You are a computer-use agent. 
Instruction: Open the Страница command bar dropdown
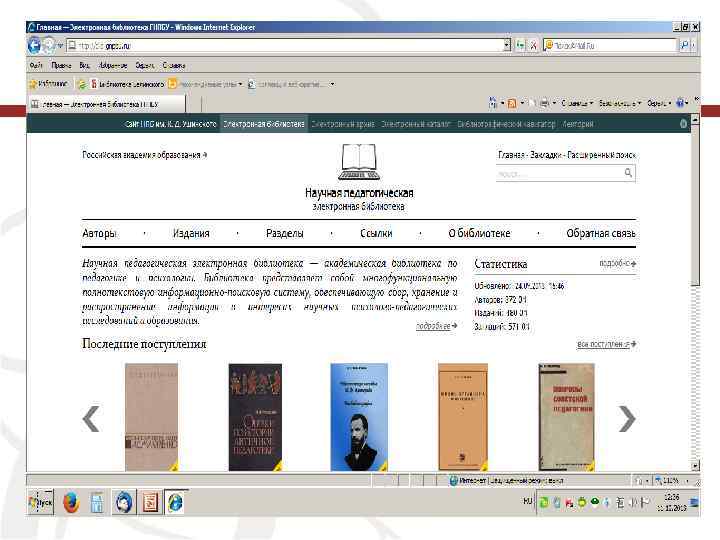click(x=577, y=103)
